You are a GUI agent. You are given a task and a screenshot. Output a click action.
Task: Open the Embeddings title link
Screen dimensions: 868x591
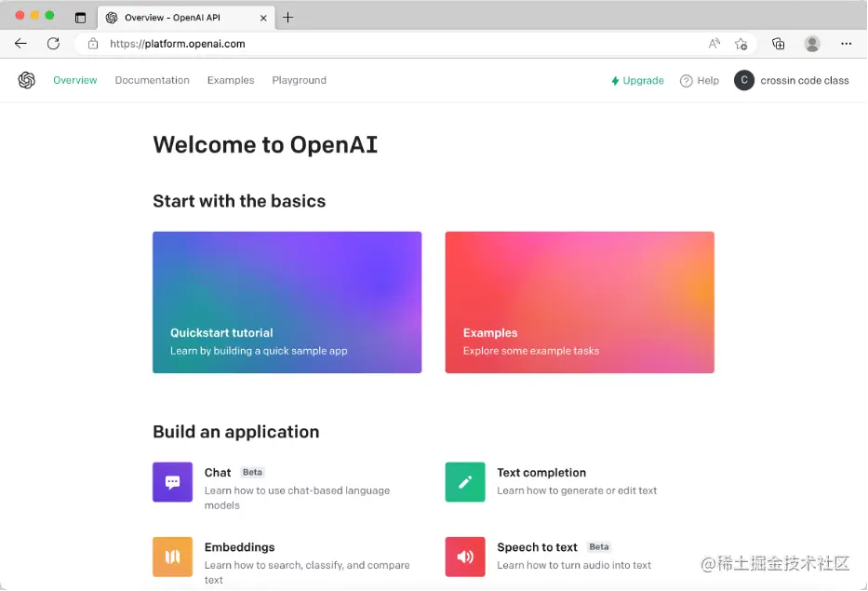click(x=240, y=547)
